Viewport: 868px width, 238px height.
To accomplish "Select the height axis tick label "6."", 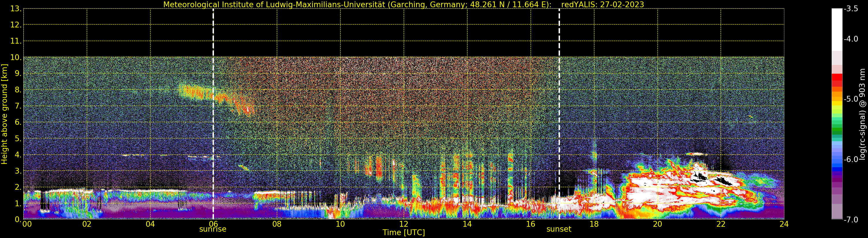I will 18,122.
